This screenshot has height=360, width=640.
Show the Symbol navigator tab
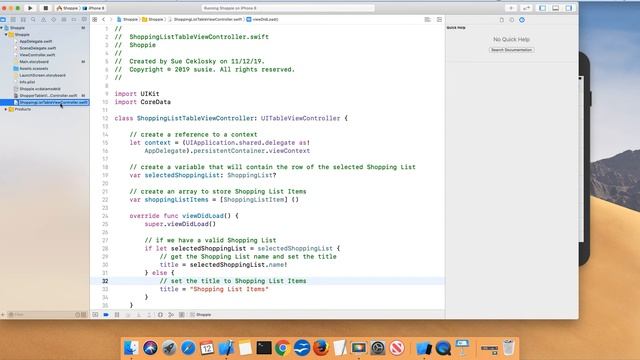[23, 19]
